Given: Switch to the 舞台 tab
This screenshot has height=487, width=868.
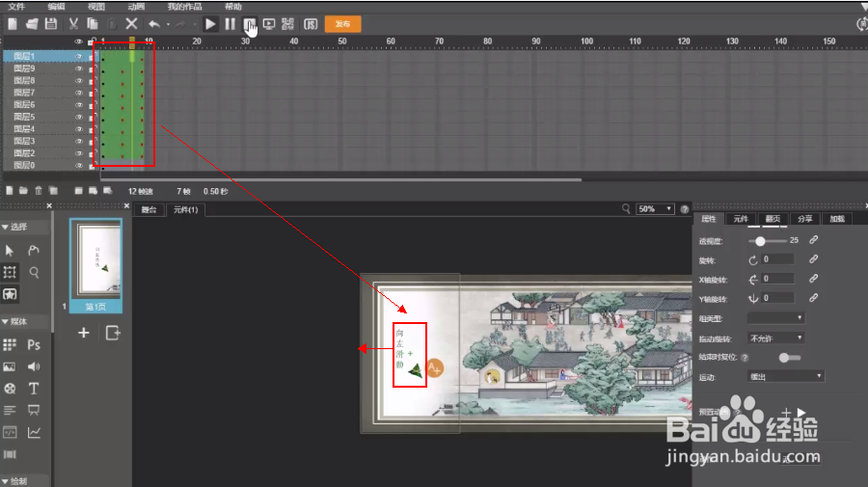Looking at the screenshot, I should point(149,209).
